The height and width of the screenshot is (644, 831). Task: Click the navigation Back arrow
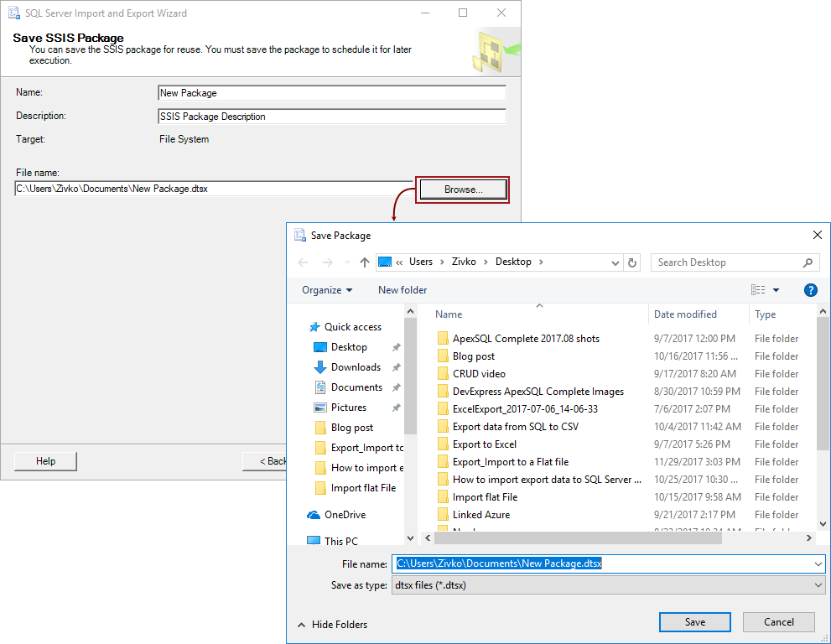pos(303,262)
